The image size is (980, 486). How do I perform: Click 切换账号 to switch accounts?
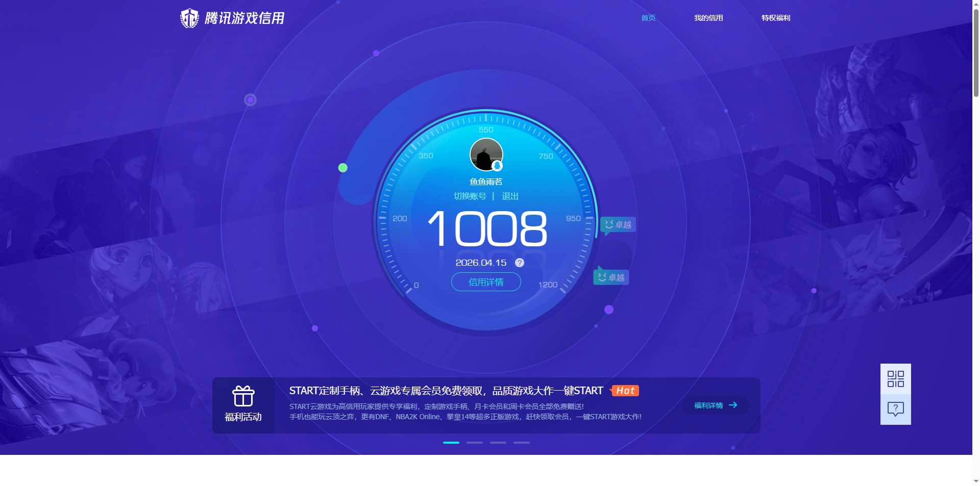pos(470,196)
